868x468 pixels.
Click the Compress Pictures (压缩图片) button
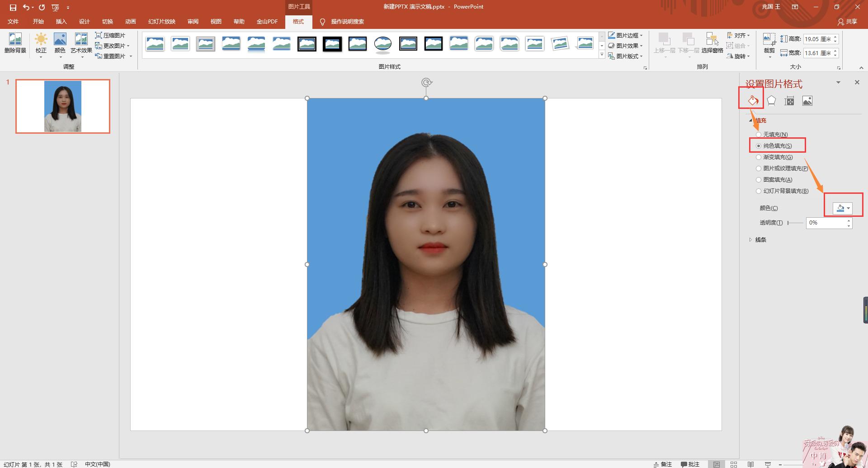(110, 35)
